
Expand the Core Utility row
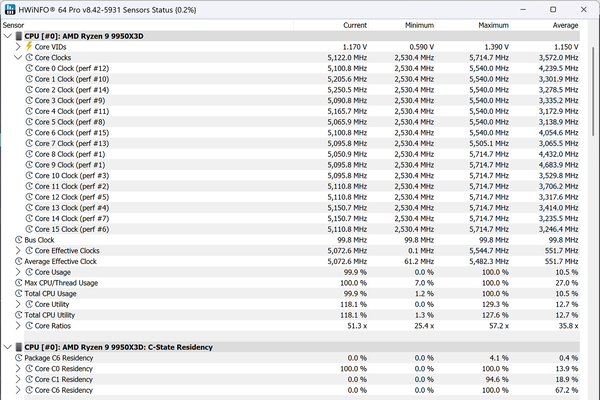coord(18,304)
